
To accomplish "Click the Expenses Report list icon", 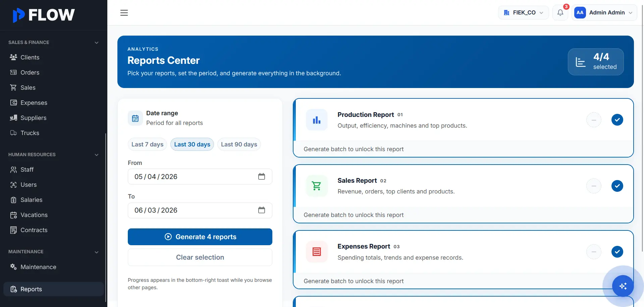I will click(x=317, y=252).
